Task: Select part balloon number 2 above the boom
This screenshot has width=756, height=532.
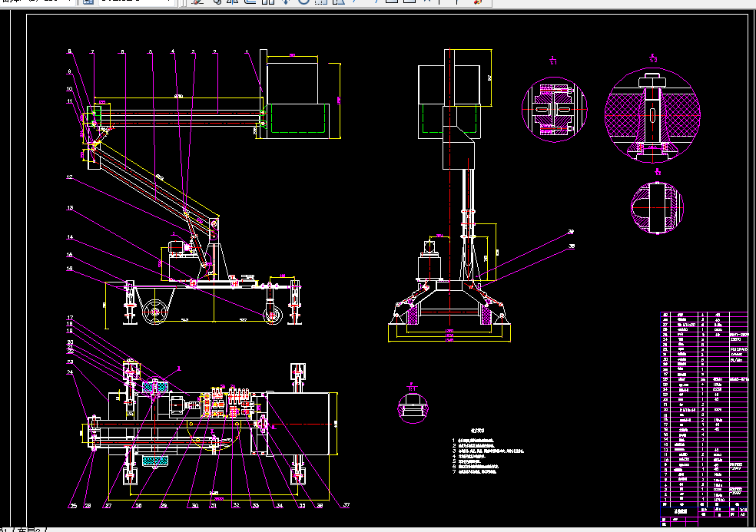Action: pyautogui.click(x=215, y=51)
